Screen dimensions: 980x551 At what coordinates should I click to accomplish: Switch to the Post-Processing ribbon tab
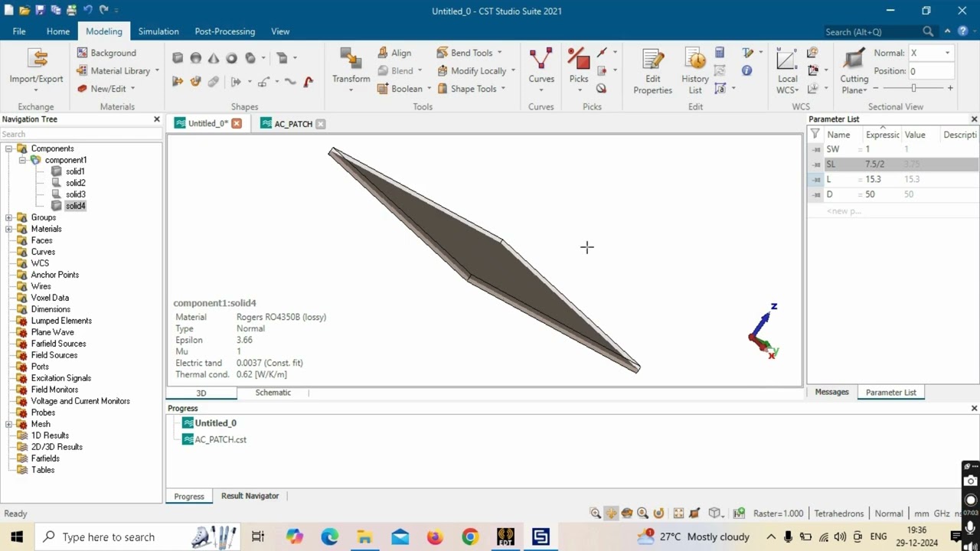point(224,31)
